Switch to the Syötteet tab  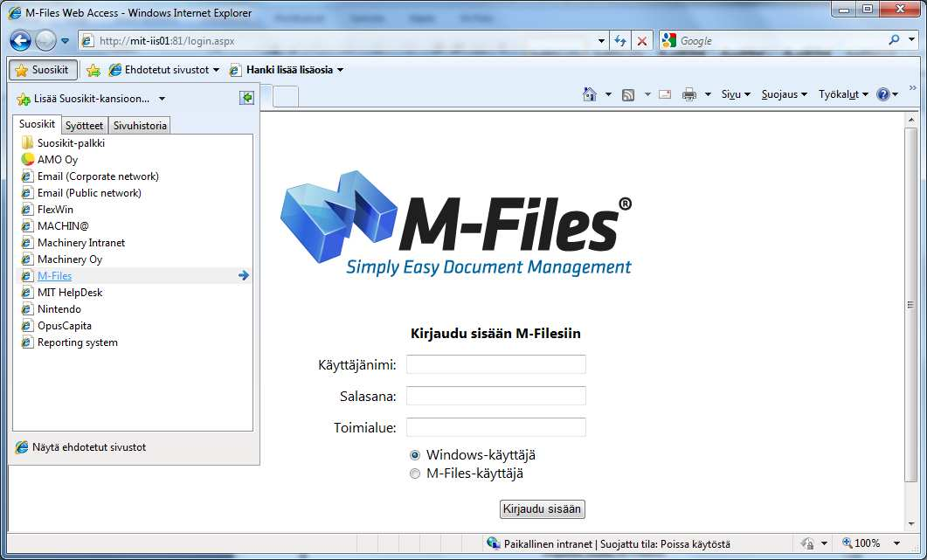click(84, 125)
